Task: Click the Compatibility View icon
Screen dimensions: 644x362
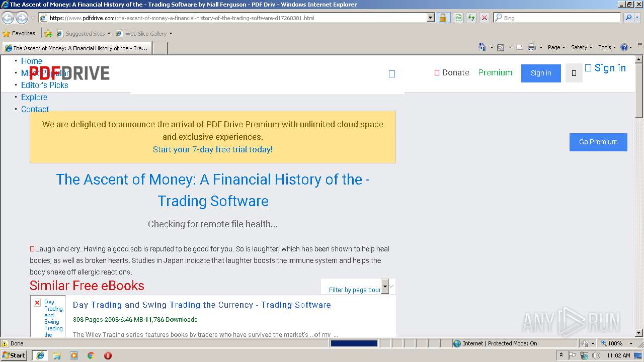Action: point(458,18)
